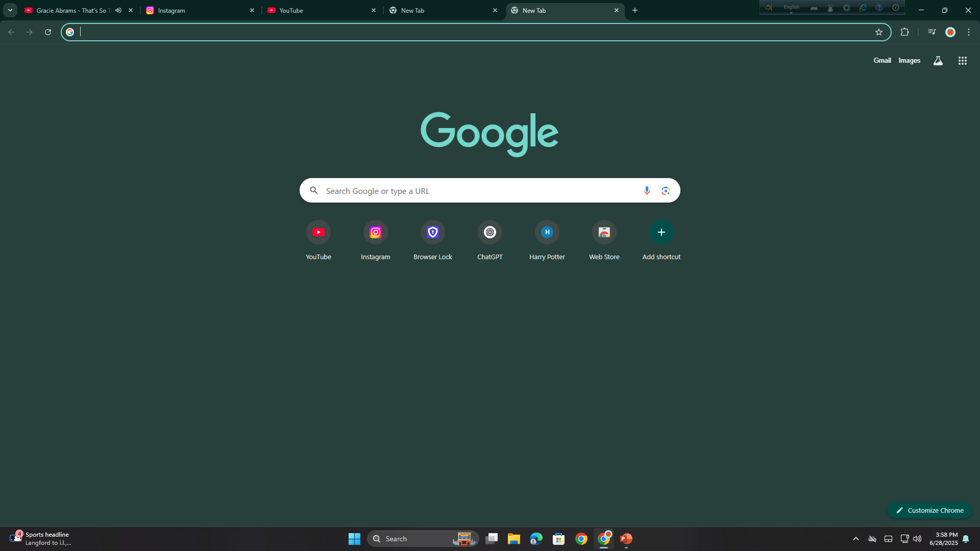Screen dimensions: 980x551
Task: Open the Windows Start menu
Action: [354, 539]
